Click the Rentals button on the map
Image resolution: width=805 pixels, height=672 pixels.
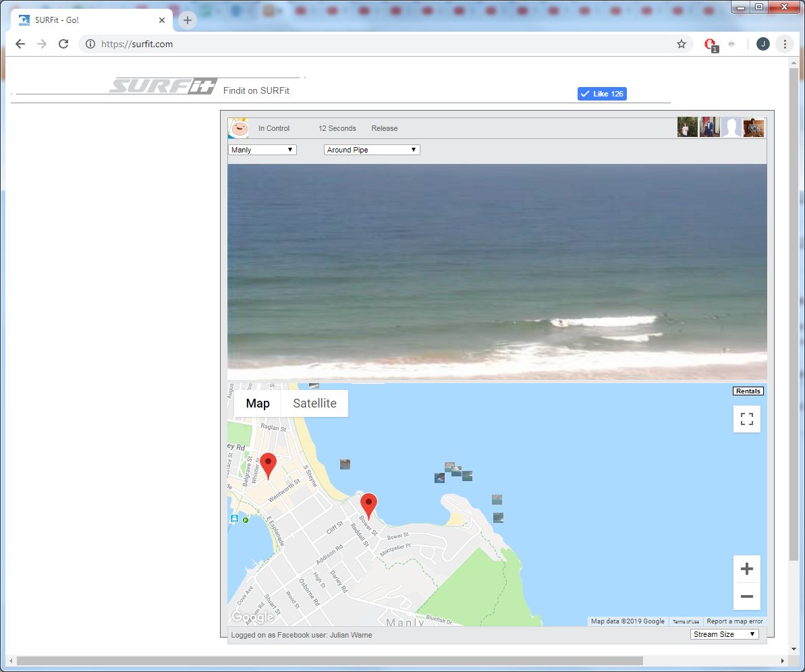pyautogui.click(x=748, y=391)
